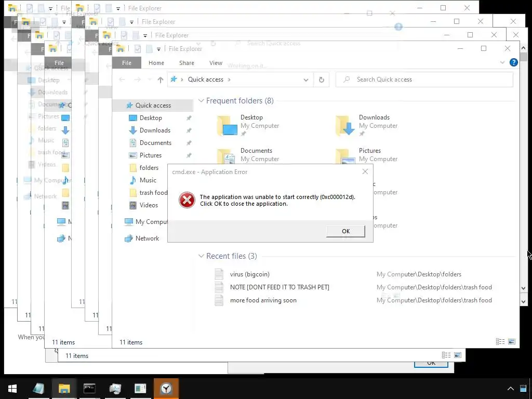532x399 pixels.
Task: Select Documents in the navigation pane
Action: (155, 143)
